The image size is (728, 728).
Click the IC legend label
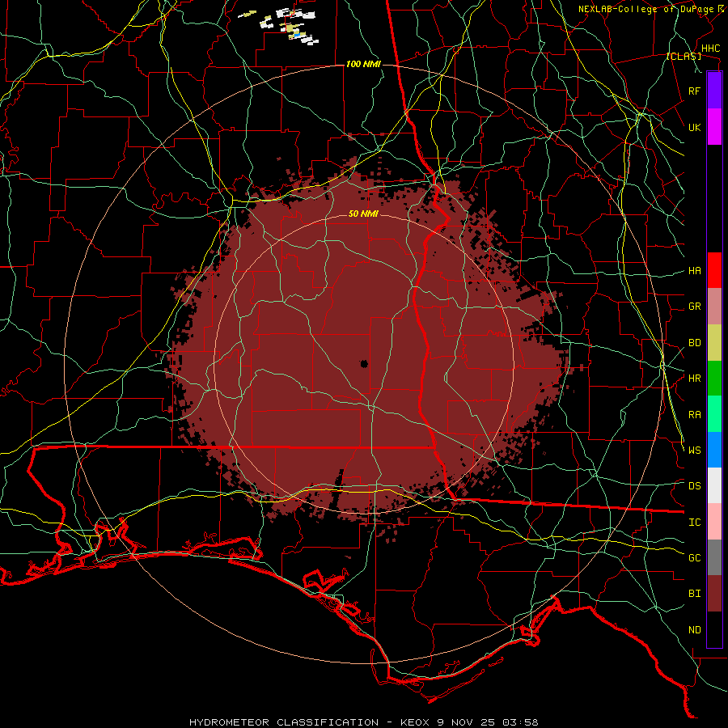coord(694,523)
